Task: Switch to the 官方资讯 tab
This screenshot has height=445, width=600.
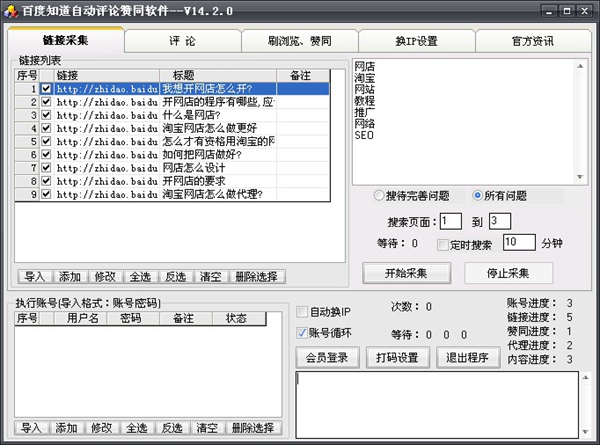Action: click(x=532, y=41)
